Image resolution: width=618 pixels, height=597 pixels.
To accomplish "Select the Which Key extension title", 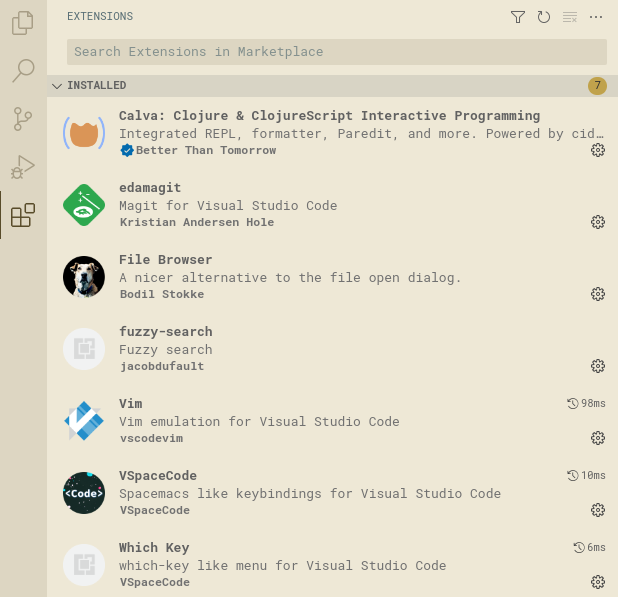I will [154, 548].
